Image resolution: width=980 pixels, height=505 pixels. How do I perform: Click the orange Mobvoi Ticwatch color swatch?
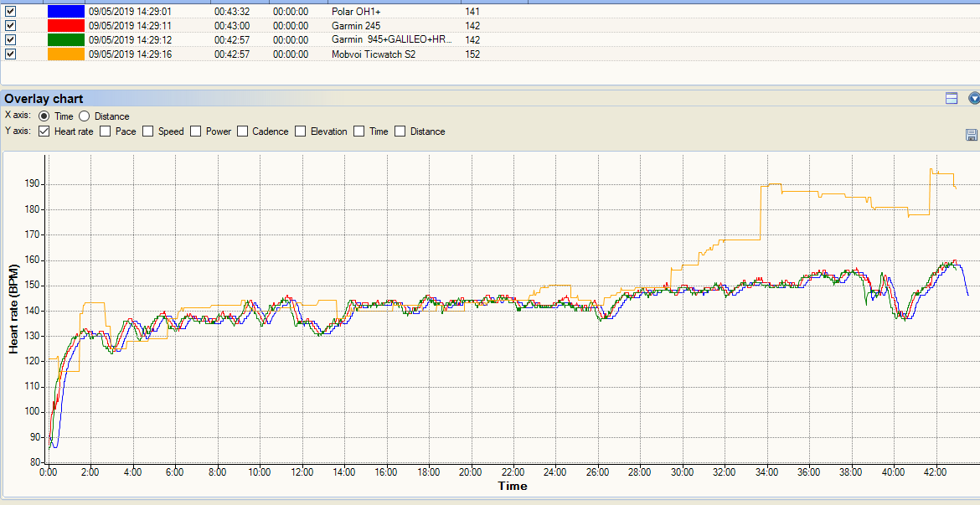point(65,54)
